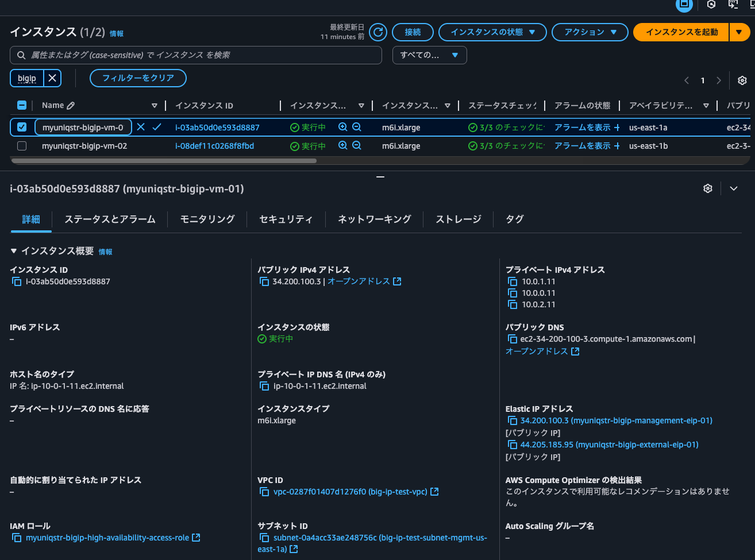Open the アクション dropdown menu
Screen dimensions: 755x560
click(x=590, y=32)
